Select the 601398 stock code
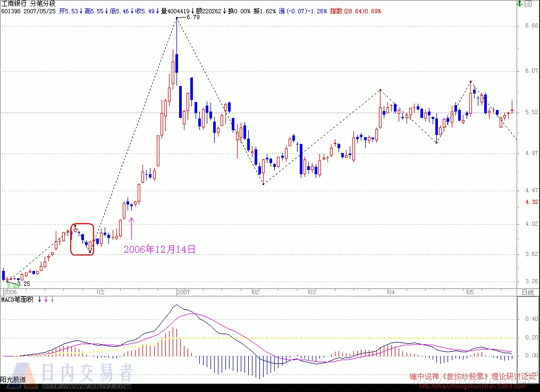 (x=11, y=11)
